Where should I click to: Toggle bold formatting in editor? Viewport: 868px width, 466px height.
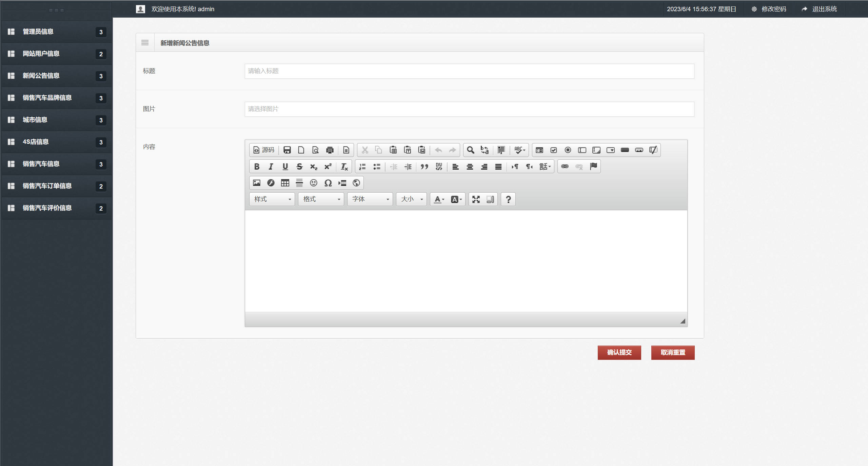point(257,167)
